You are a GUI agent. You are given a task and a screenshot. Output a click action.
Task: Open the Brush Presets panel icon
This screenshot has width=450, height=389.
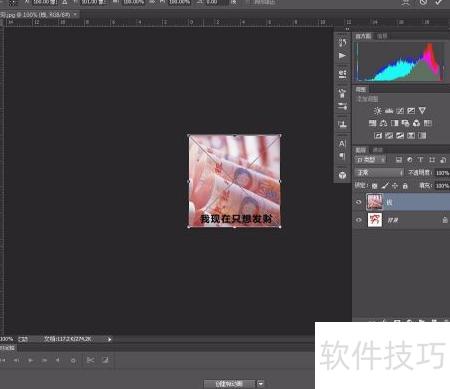coord(342,106)
